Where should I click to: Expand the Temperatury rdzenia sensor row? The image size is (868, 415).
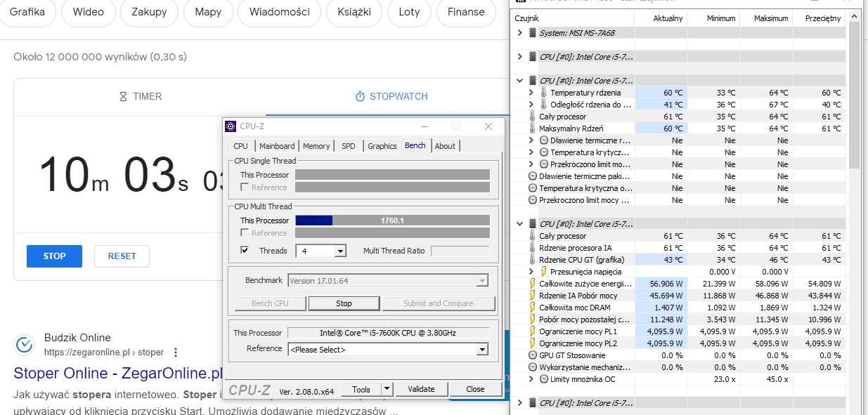coord(531,93)
